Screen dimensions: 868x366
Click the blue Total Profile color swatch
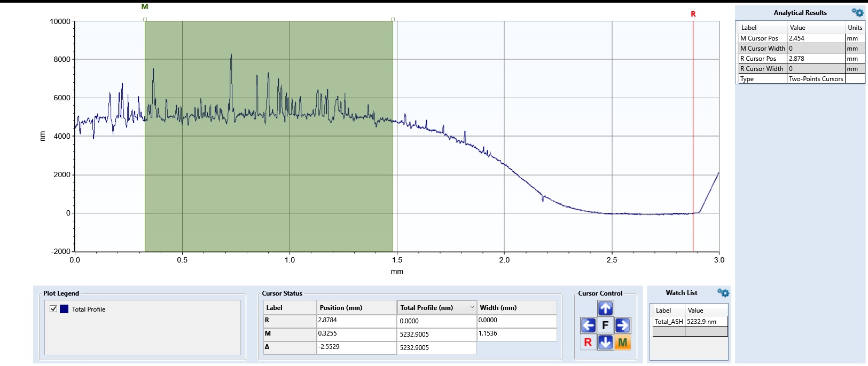click(x=64, y=309)
